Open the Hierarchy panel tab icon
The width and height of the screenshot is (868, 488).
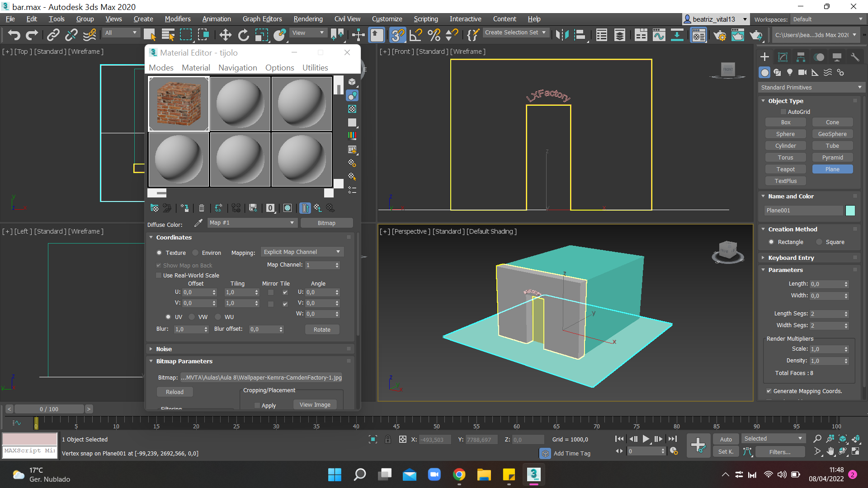(x=801, y=57)
